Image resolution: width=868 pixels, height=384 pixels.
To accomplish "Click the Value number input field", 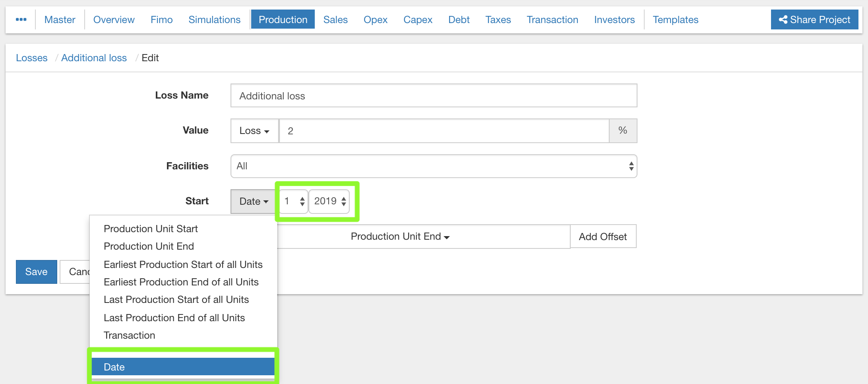I will pos(444,131).
